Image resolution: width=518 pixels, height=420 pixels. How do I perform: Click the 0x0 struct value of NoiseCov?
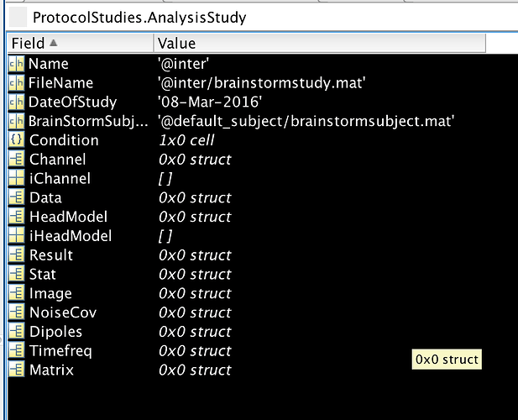(195, 313)
